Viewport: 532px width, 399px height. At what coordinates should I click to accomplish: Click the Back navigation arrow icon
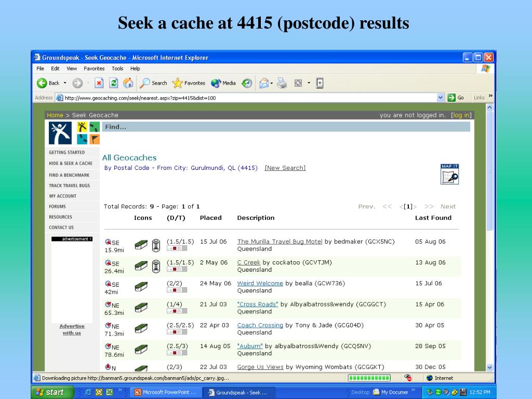point(42,83)
